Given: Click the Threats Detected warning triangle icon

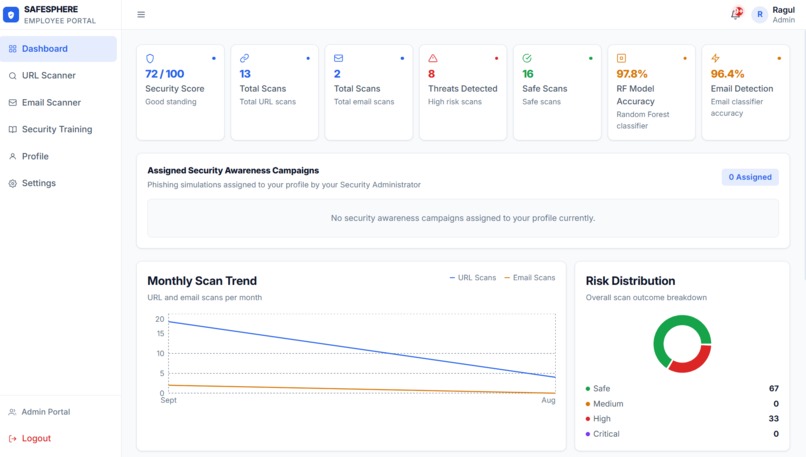Looking at the screenshot, I should click(x=433, y=58).
